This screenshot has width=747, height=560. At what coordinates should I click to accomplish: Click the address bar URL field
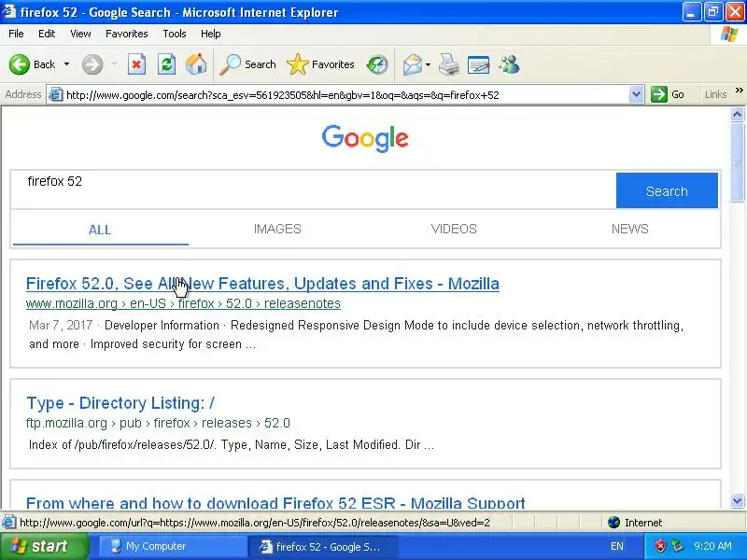[346, 95]
